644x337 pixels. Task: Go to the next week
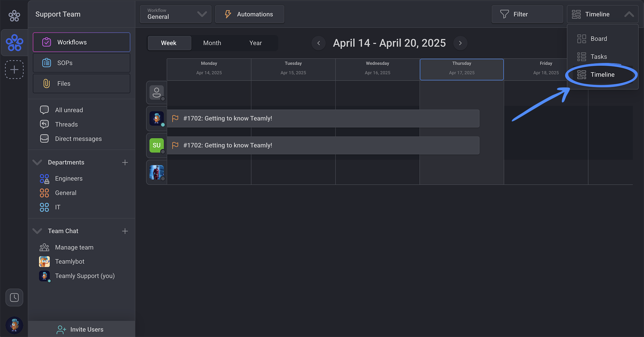460,43
